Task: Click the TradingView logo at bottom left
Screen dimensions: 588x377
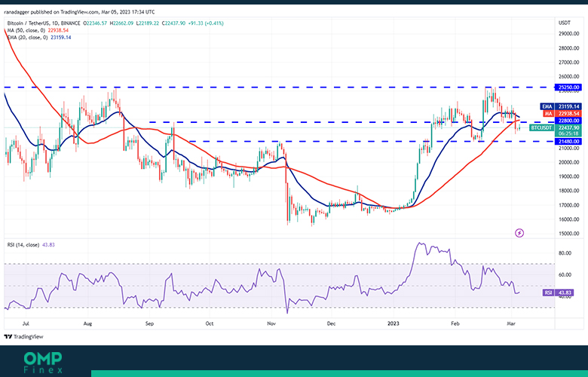Action: (x=24, y=336)
